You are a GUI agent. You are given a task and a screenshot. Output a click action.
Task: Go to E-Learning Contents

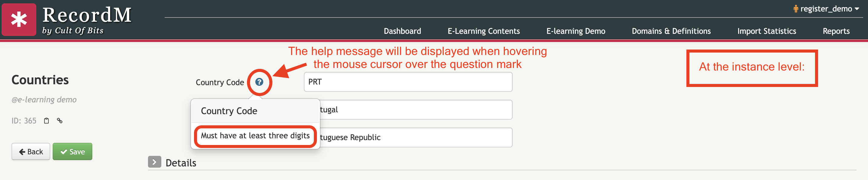coord(484,31)
